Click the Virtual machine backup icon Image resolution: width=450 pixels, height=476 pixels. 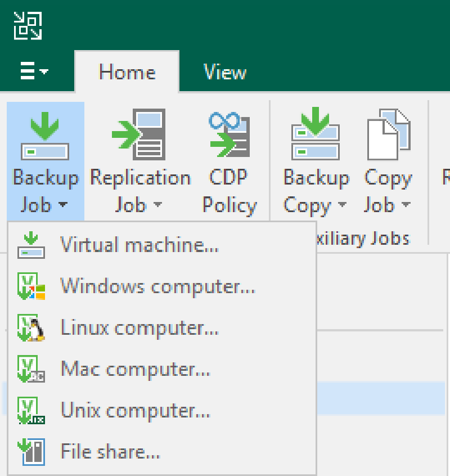coord(31,245)
